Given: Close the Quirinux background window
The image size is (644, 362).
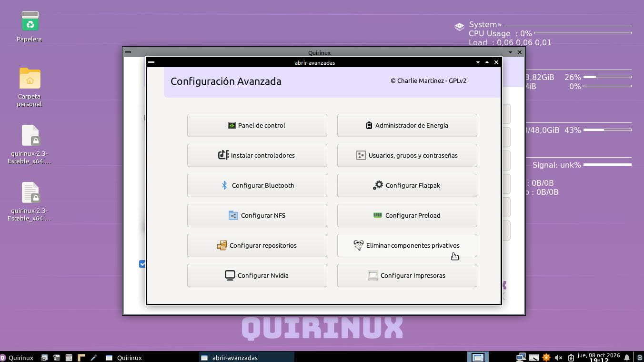Looking at the screenshot, I should coord(520,52).
